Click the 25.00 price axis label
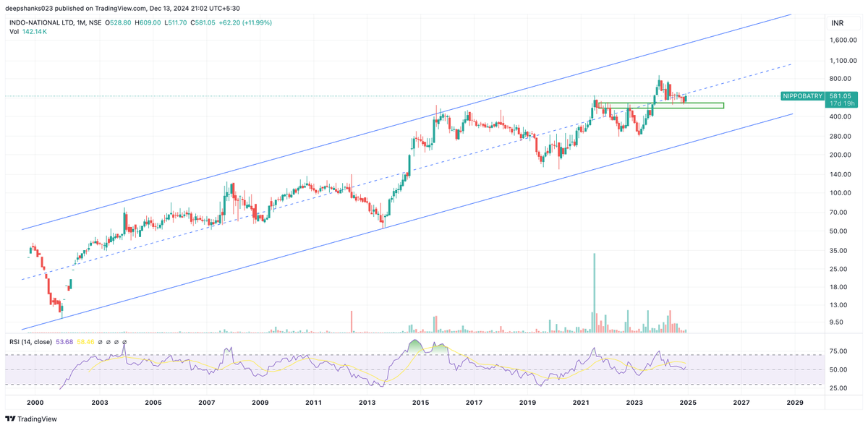 (838, 269)
